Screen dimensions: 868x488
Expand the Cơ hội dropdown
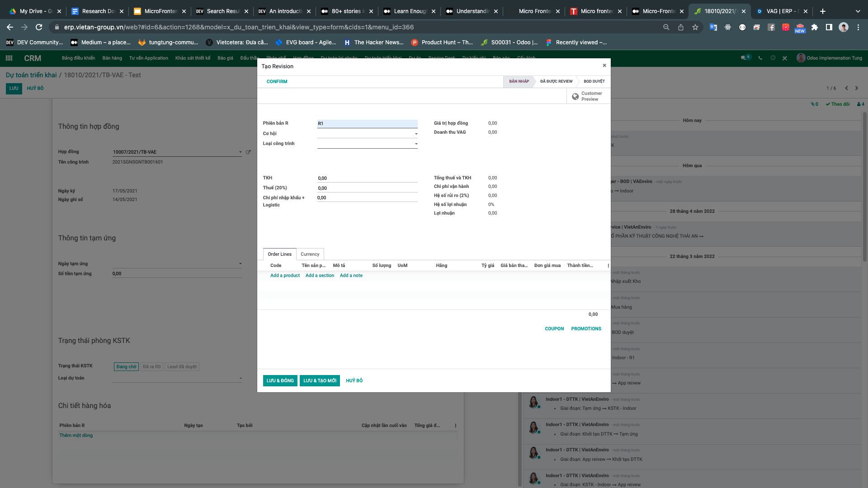(416, 134)
